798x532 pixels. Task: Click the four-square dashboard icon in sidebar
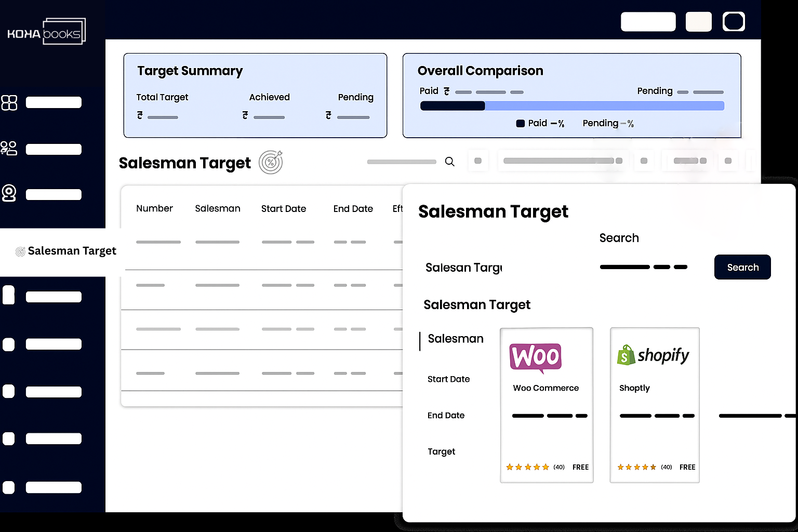9,102
